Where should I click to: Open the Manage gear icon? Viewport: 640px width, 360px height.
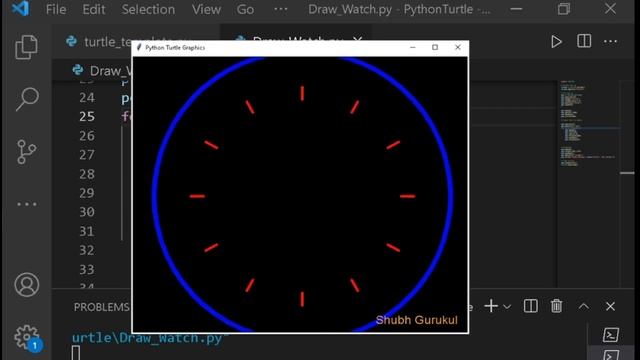point(27,338)
